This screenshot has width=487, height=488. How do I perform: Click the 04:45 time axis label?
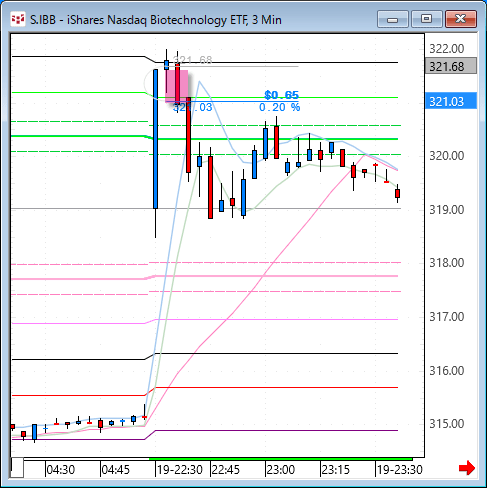[x=115, y=470]
